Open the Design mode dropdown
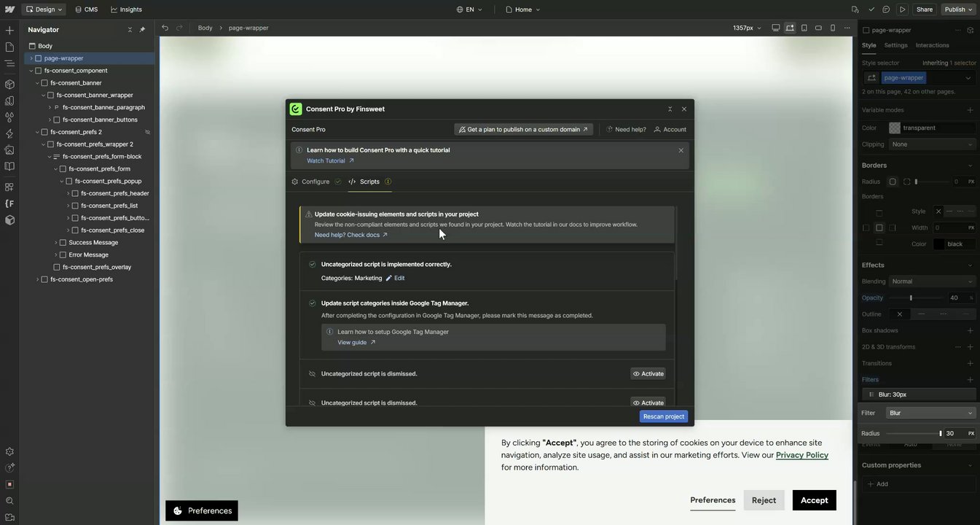The image size is (980, 525). click(x=44, y=9)
